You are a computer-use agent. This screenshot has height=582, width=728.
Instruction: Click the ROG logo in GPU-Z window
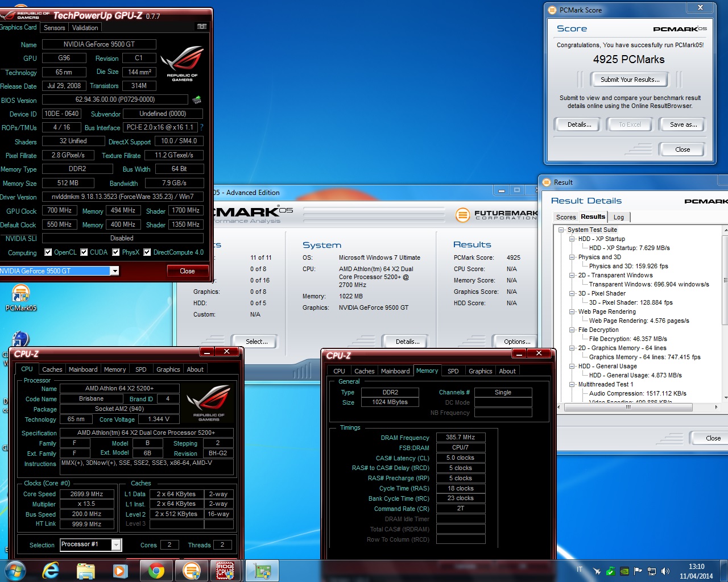[x=182, y=63]
